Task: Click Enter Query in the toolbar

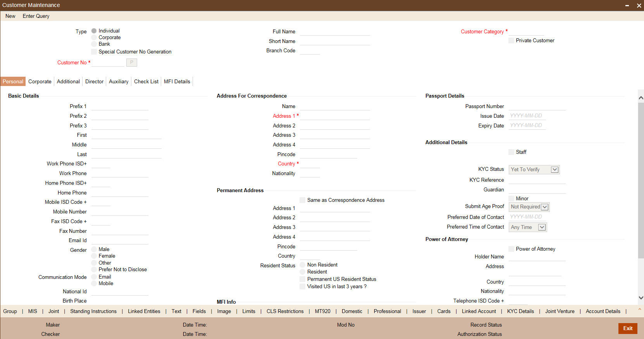Action: (36, 16)
